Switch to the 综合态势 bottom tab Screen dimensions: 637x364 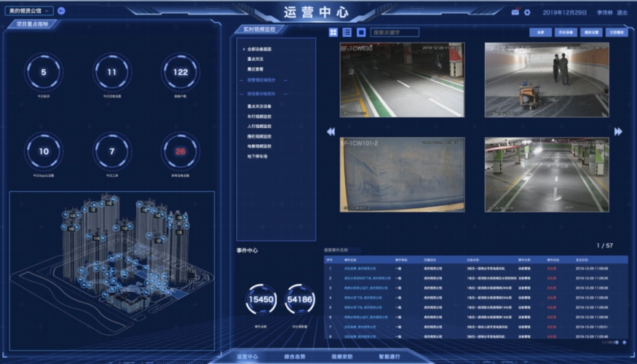coord(296,357)
